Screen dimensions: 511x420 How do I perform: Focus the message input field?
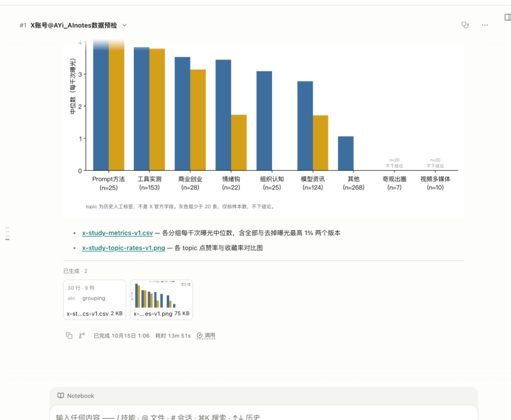(x=263, y=413)
